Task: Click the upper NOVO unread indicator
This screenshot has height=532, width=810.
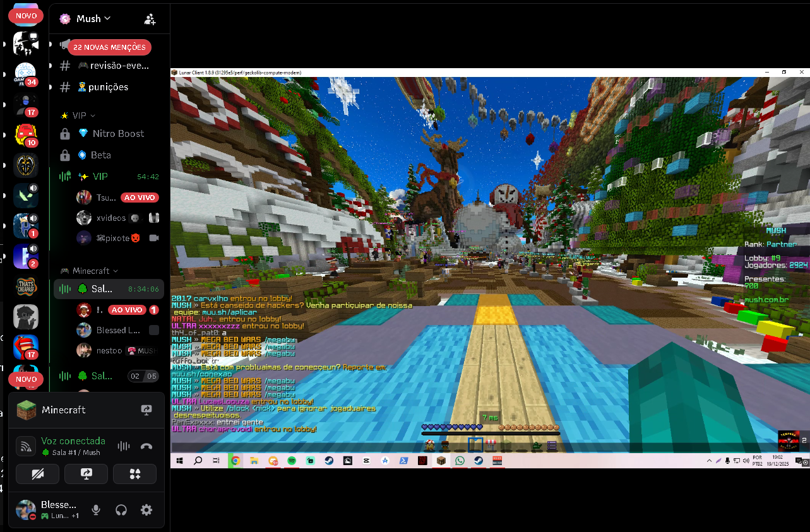Action: coord(26,16)
